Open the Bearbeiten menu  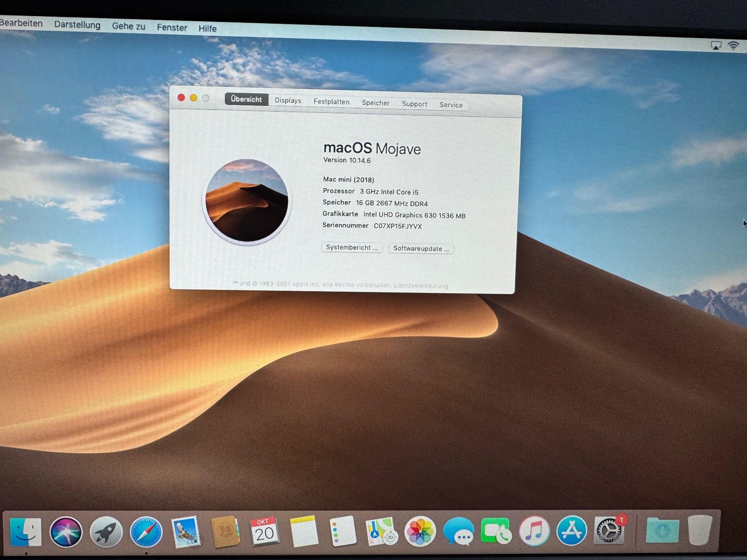(x=21, y=23)
